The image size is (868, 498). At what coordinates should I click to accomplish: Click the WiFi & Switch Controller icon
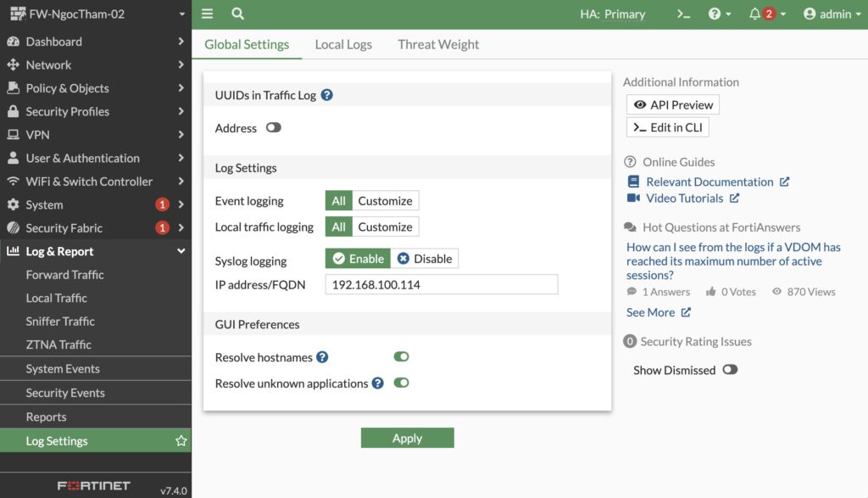(14, 182)
